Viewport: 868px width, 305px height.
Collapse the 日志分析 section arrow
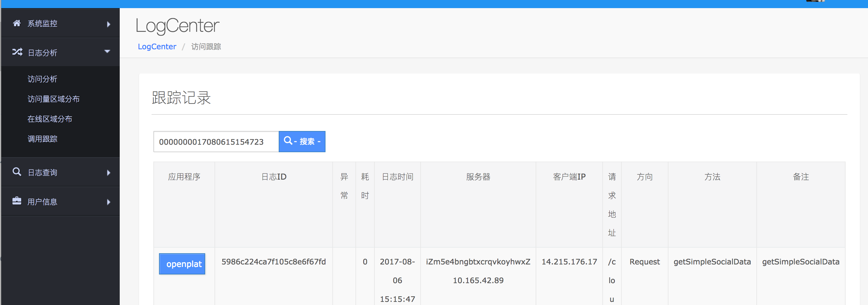coord(107,51)
